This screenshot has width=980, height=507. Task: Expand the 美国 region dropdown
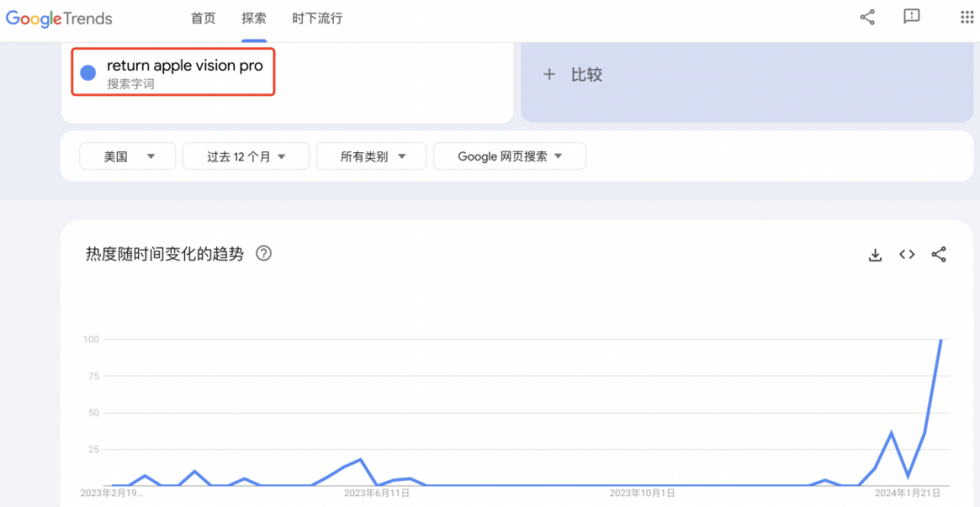coord(128,156)
